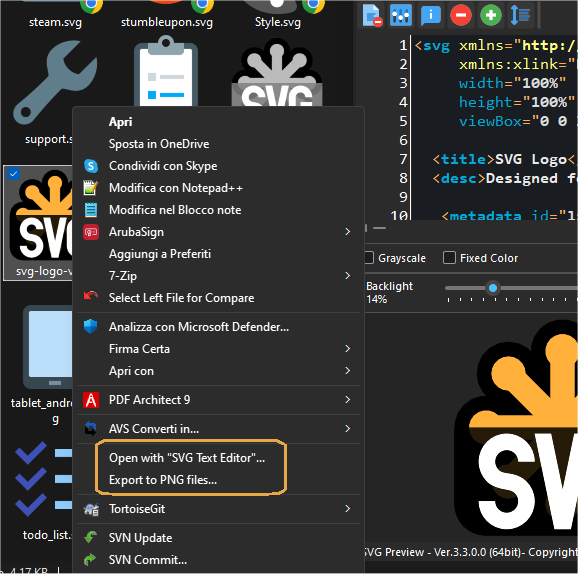This screenshot has height=574, width=578.
Task: Choose Sposta in OneDrive
Action: coord(218,144)
